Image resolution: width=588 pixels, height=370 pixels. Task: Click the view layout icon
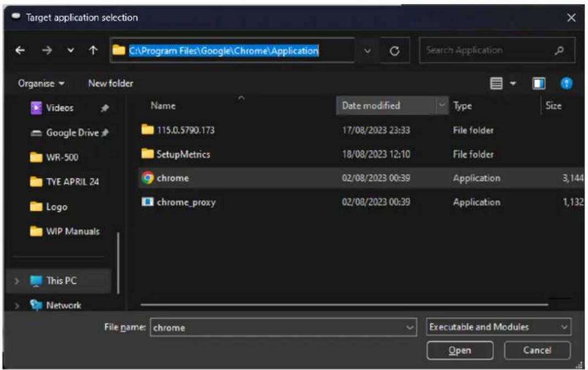pyautogui.click(x=496, y=84)
